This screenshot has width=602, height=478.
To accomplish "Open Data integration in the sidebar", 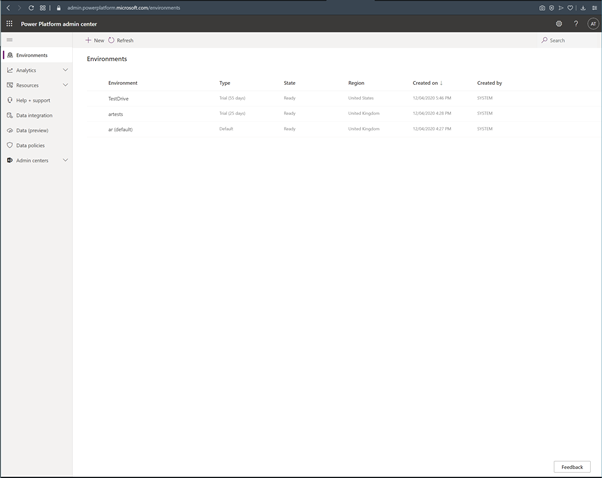I will click(x=33, y=115).
